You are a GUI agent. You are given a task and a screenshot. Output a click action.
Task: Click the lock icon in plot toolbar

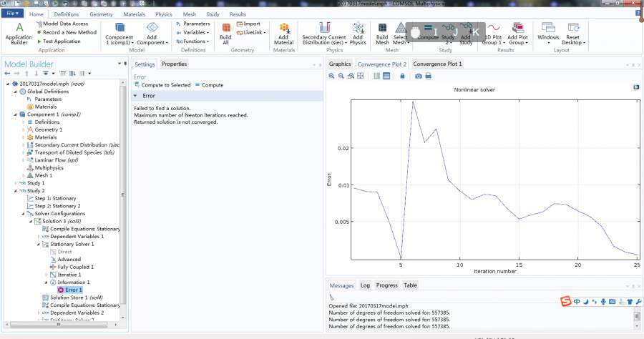(x=402, y=76)
